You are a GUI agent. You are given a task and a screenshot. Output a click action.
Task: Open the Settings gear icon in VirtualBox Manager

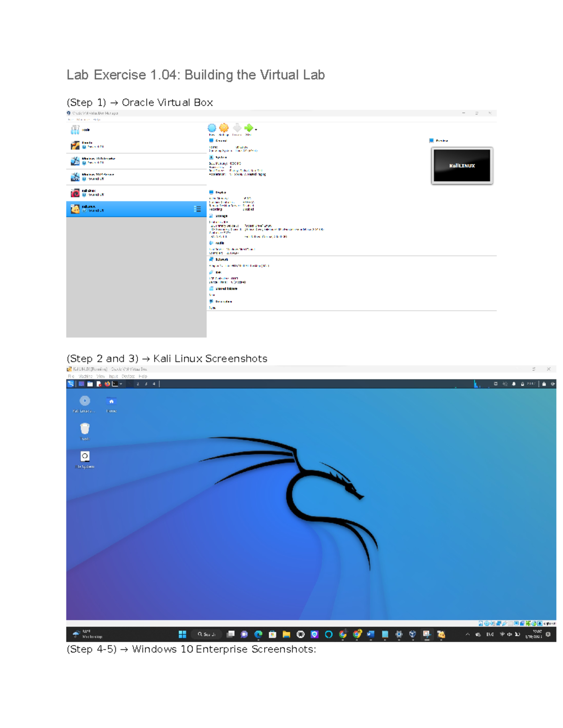[x=224, y=127]
